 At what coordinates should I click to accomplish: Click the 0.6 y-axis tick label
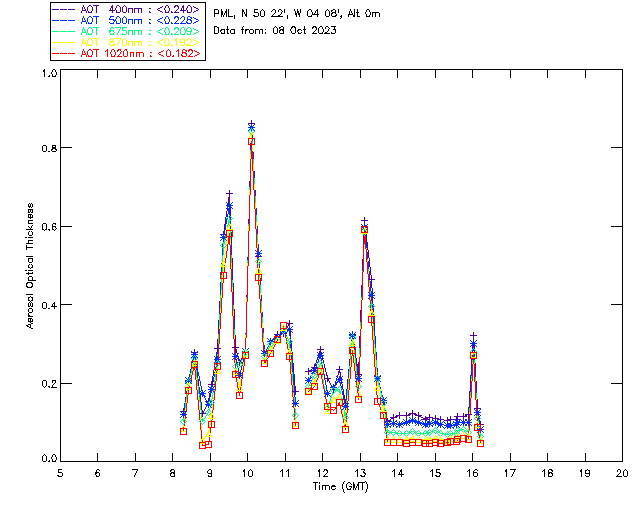coord(49,227)
